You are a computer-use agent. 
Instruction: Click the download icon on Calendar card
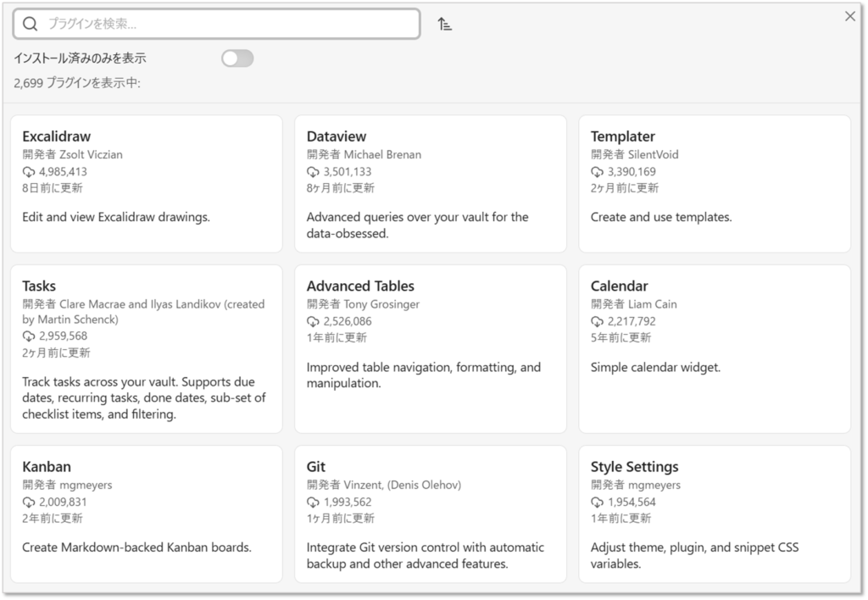point(597,322)
